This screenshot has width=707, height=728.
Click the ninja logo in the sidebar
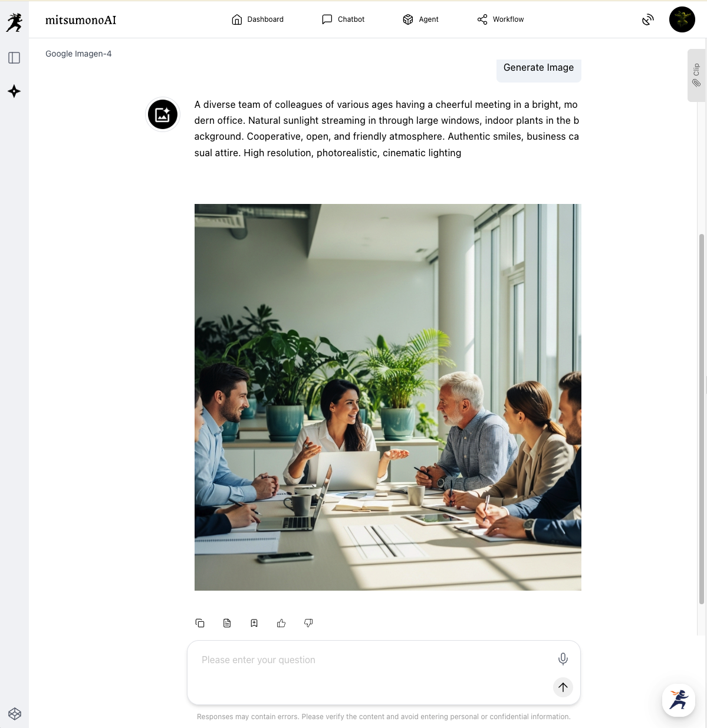coord(14,22)
